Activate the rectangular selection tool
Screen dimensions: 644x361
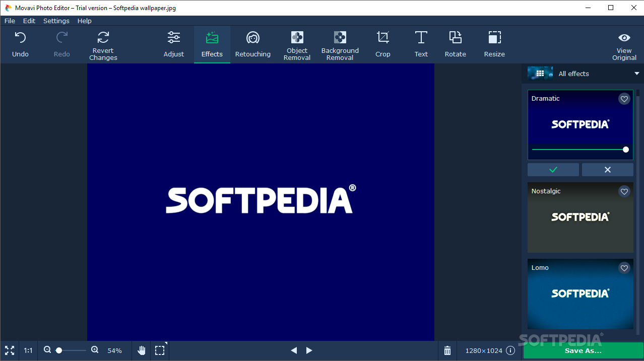click(x=160, y=350)
